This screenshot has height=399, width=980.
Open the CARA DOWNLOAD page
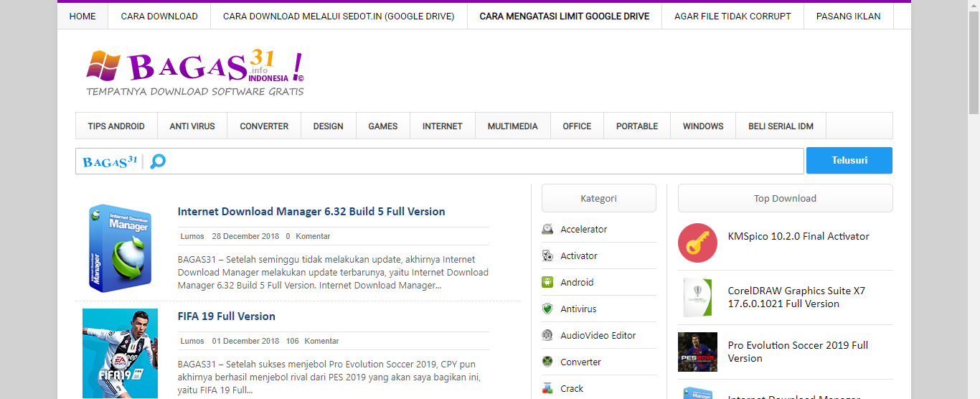click(159, 16)
